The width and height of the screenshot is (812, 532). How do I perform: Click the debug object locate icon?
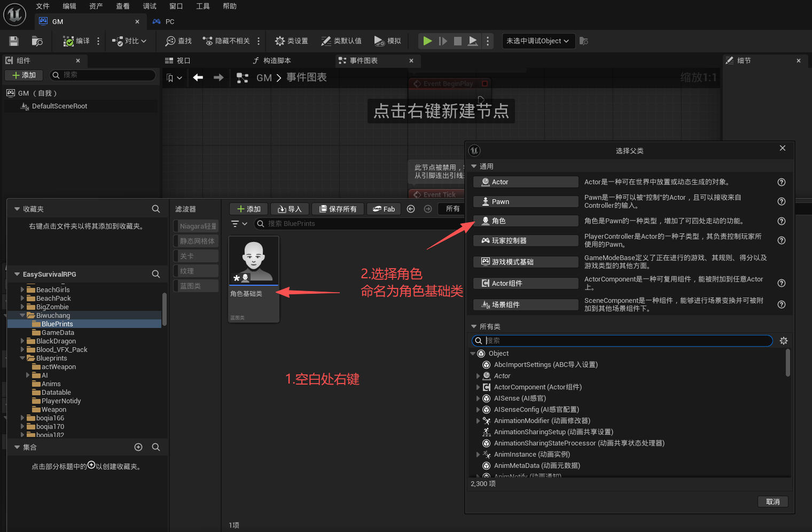pos(584,41)
